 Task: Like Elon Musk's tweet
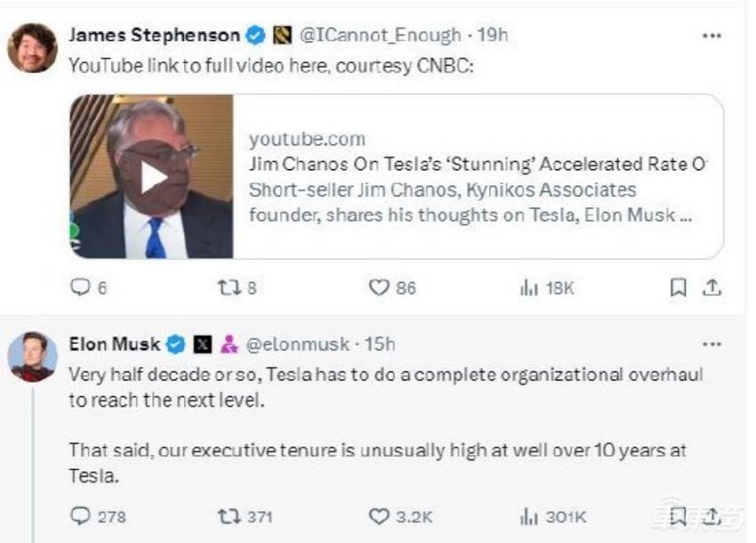[x=380, y=516]
